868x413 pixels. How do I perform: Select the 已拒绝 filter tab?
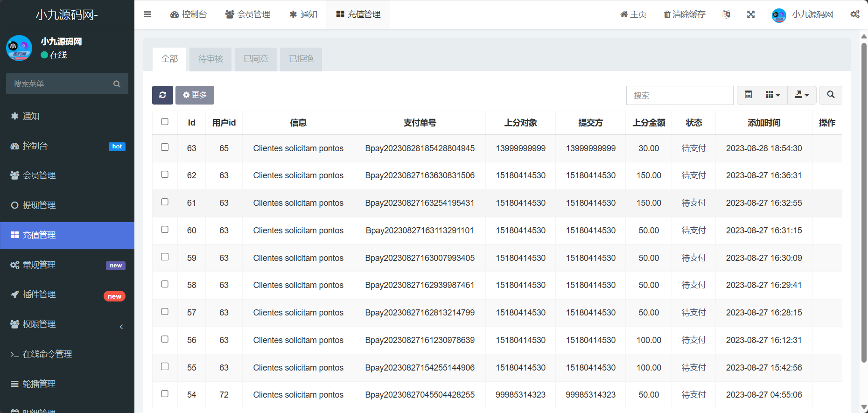point(301,59)
